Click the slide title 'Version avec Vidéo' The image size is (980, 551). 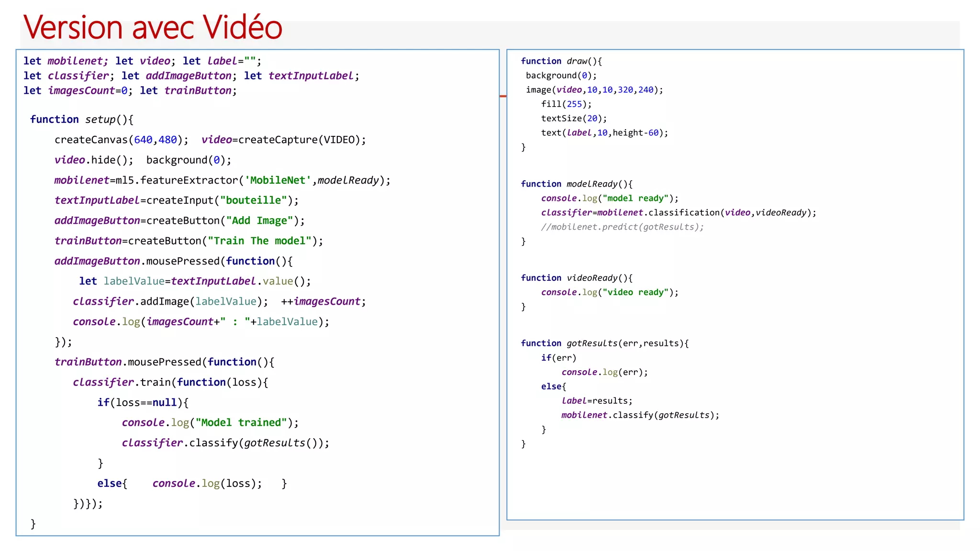[153, 27]
